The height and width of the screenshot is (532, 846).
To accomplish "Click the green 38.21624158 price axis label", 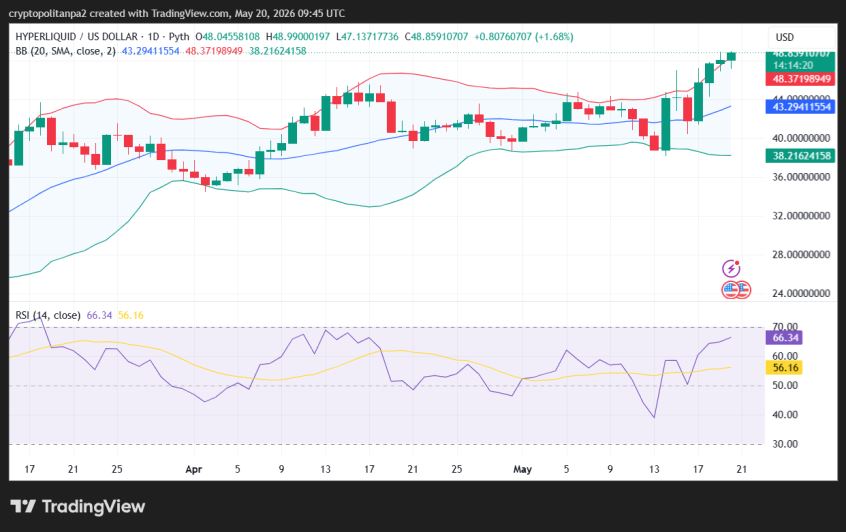I will (x=801, y=155).
